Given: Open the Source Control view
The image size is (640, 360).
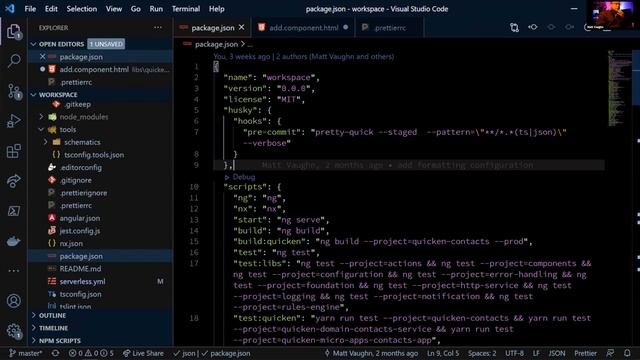Looking at the screenshot, I should click(13, 91).
